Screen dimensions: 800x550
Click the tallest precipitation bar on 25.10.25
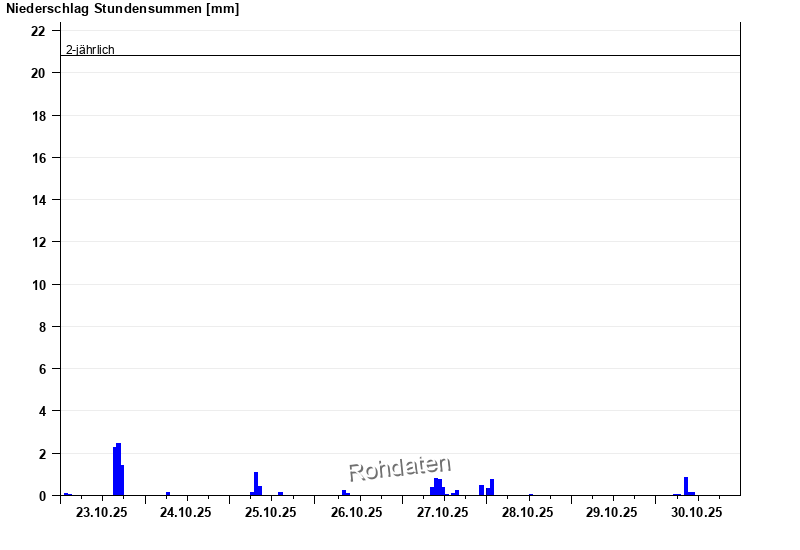[x=256, y=484]
